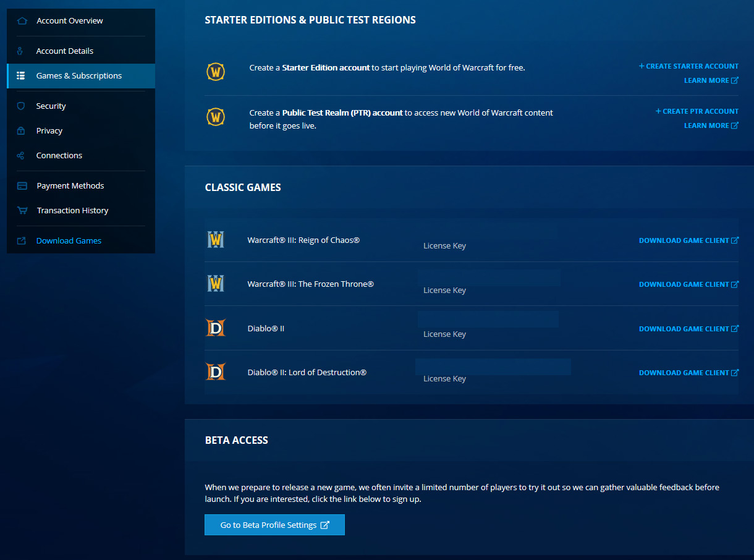Viewport: 754px width, 560px height.
Task: Click the Warcraft III: Reign of Chaos title
Action: point(303,240)
